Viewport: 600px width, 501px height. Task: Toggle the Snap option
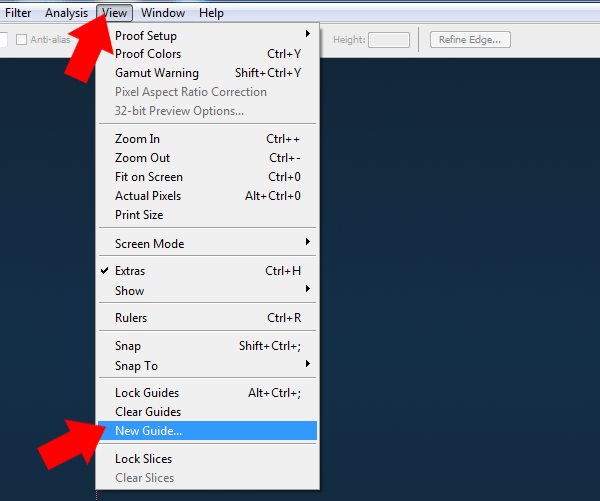coord(208,346)
